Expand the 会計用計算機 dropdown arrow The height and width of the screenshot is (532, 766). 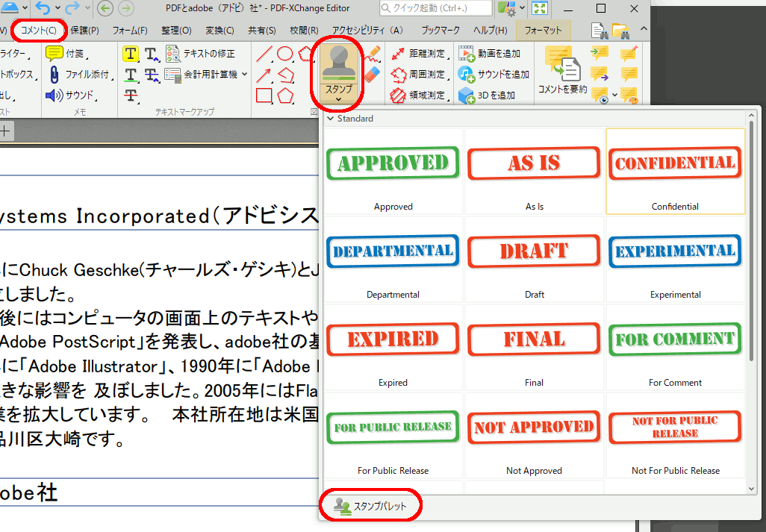click(244, 74)
